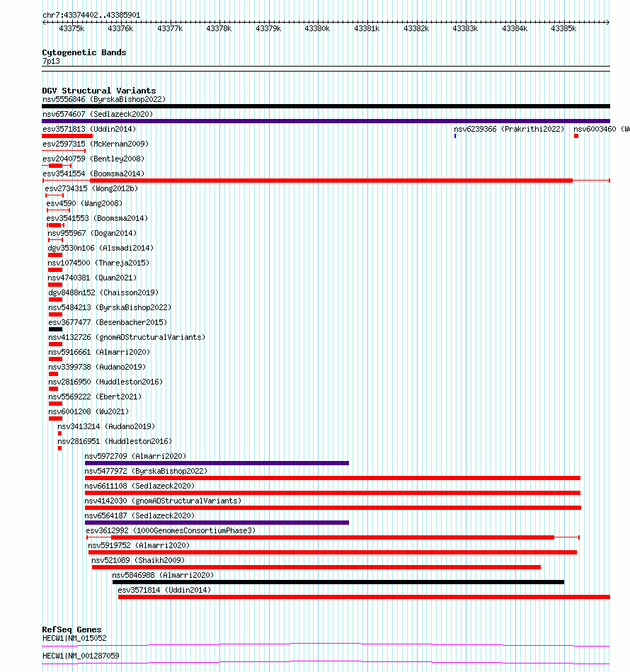Click the purple nsv6574607 variant bar
Viewport: 630px width, 672px height.
click(326, 121)
